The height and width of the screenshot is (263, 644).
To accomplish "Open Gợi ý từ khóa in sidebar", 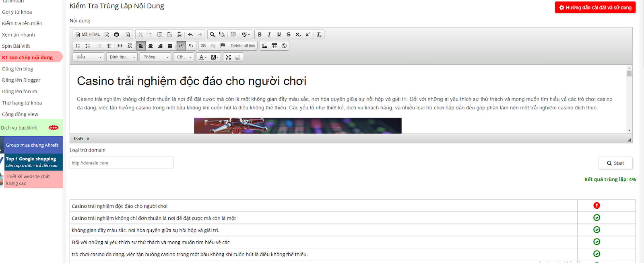I will coord(17,12).
